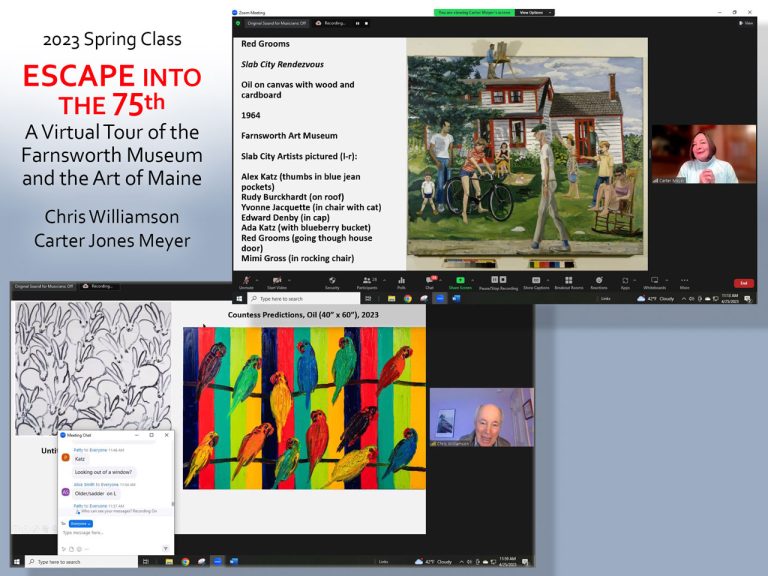
Task: Open the More options ellipsis
Action: 685,280
